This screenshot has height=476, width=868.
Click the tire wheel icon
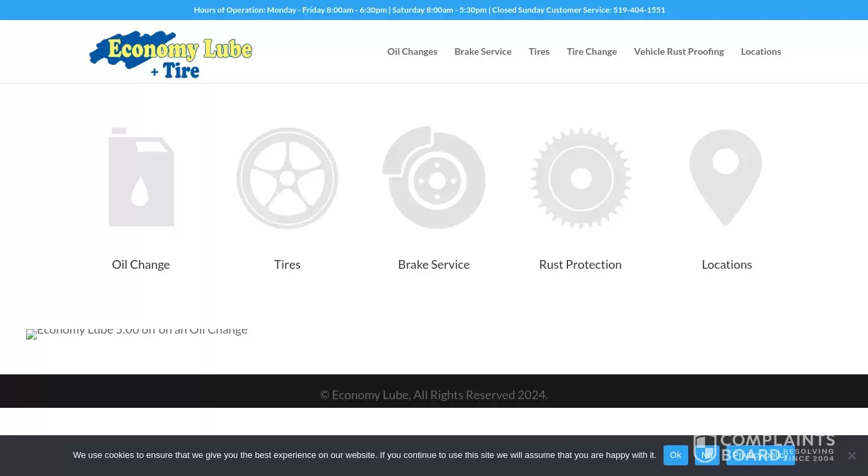point(287,178)
